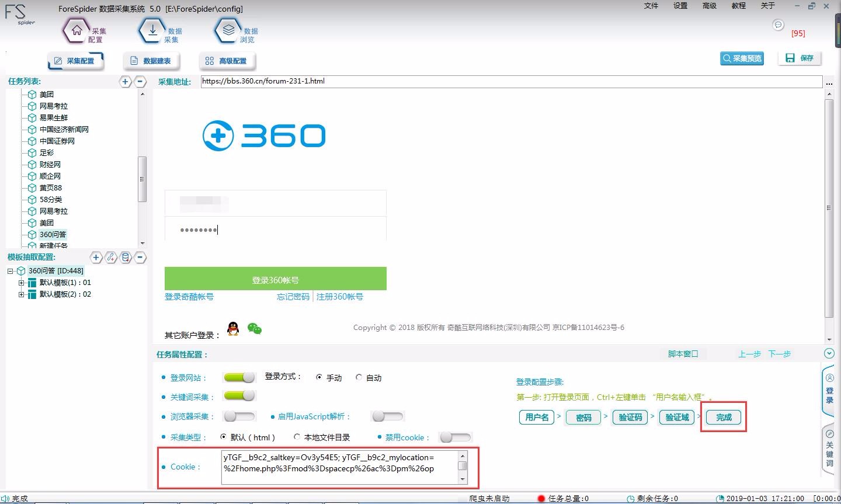Click the 用户名 step button
The width and height of the screenshot is (841, 504).
[537, 417]
